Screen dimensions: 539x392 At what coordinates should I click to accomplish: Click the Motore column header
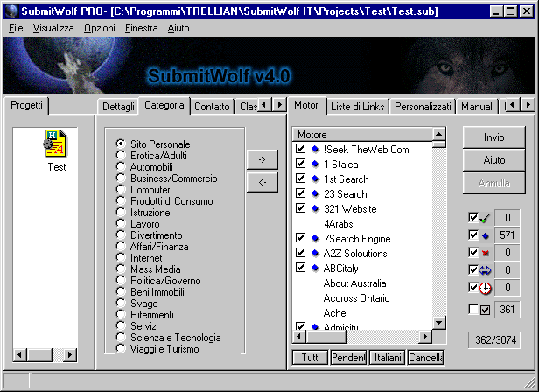[362, 134]
